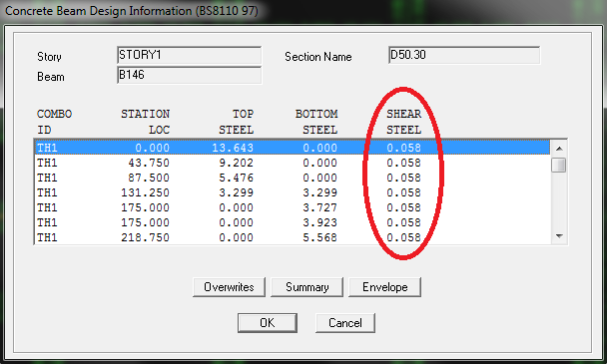
Task: Click the scrollbar thumb in list
Action: [x=559, y=166]
